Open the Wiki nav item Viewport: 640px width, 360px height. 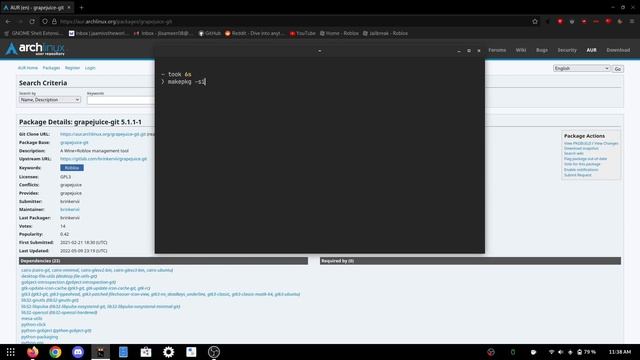pos(521,50)
